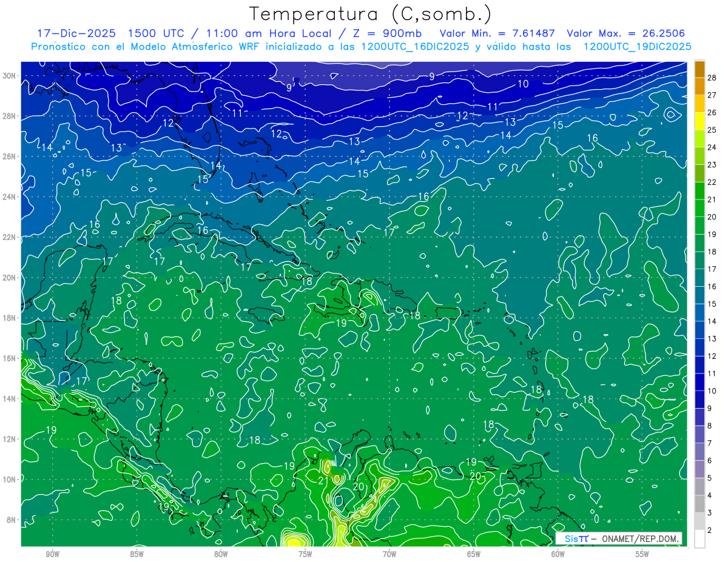Click the '2' value on the color scale
This screenshot has height=562, width=728.
coord(710,530)
